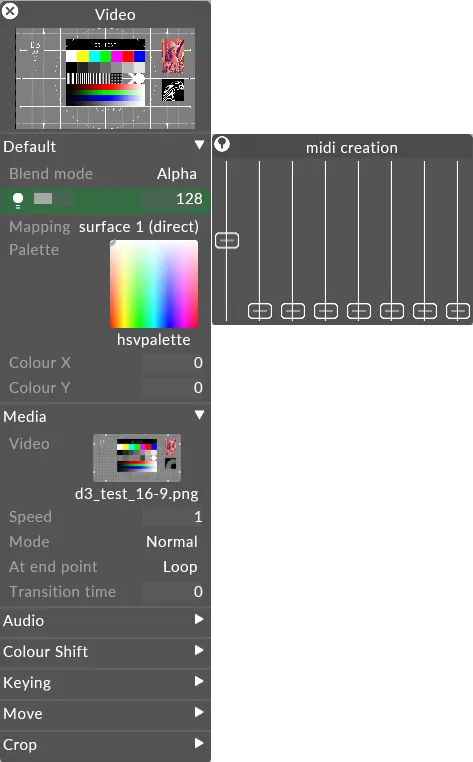Click the Palette label

(x=34, y=249)
